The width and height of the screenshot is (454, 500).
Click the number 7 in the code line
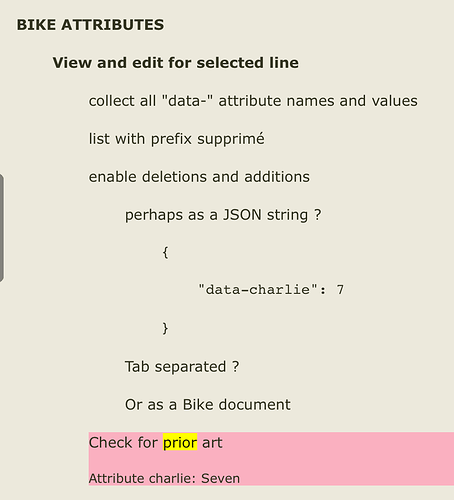coord(340,290)
